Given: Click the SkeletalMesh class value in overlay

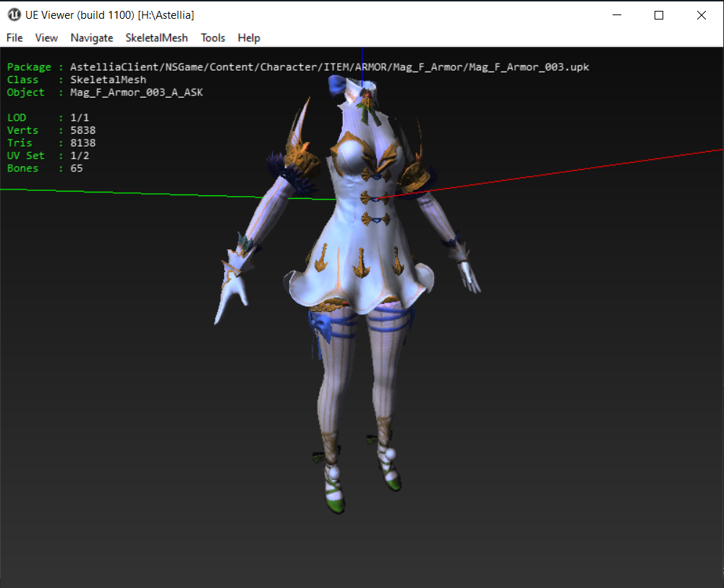Looking at the screenshot, I should tap(108, 80).
